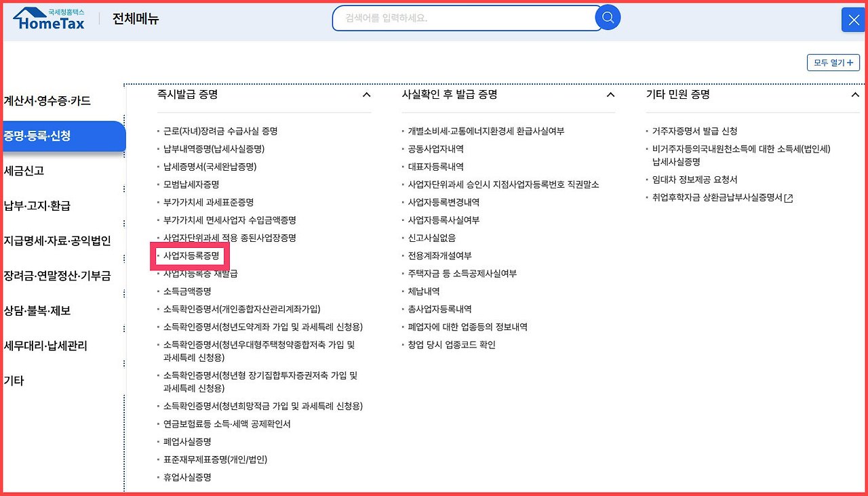Collapse the 기타 민원 증명 section
Viewport: 868px width, 496px height.
pos(854,95)
